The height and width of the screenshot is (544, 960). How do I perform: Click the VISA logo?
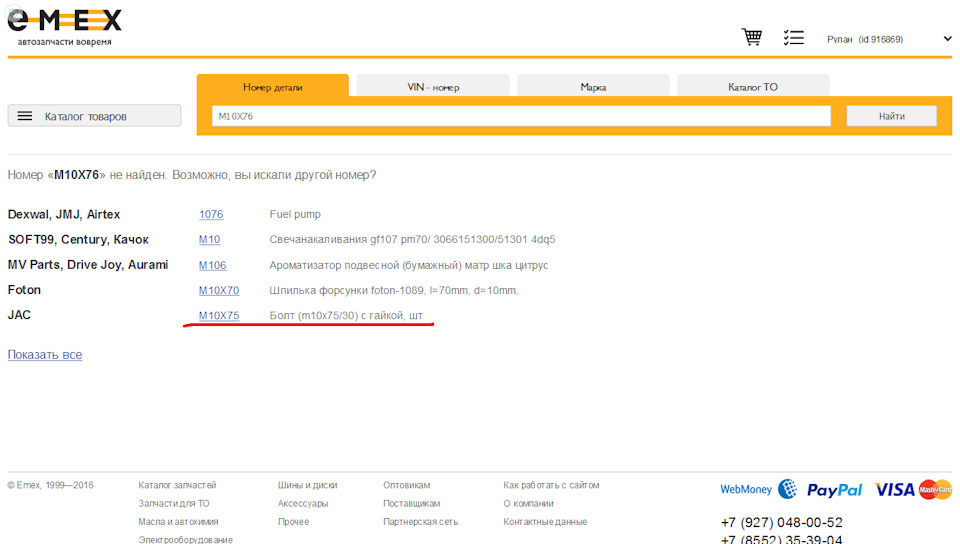[x=894, y=489]
